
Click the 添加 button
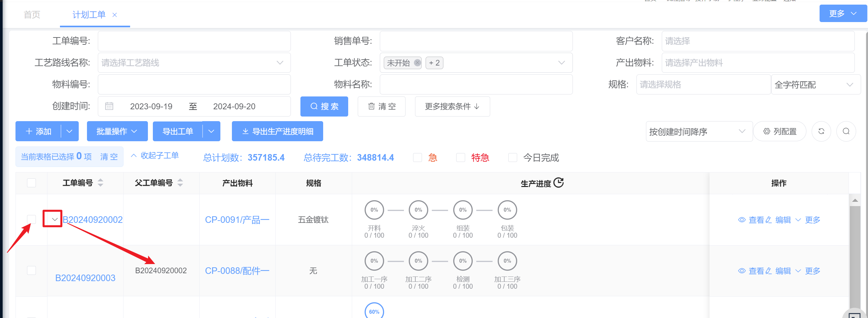[x=39, y=131]
